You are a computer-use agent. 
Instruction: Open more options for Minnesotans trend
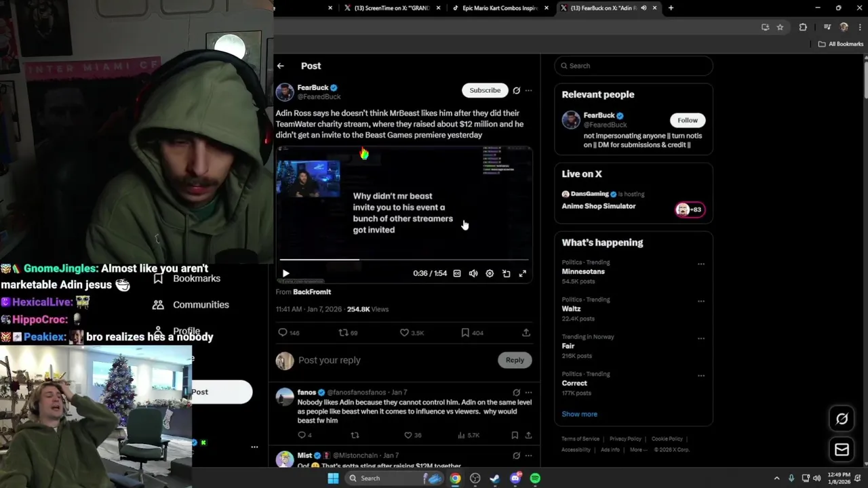pos(701,264)
